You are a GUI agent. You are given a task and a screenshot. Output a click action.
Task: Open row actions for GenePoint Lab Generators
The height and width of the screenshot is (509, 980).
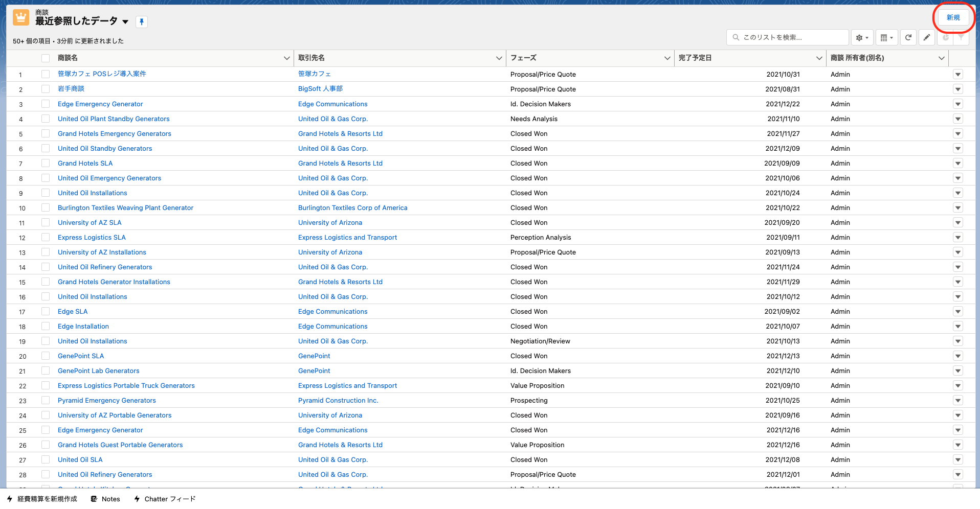[958, 371]
